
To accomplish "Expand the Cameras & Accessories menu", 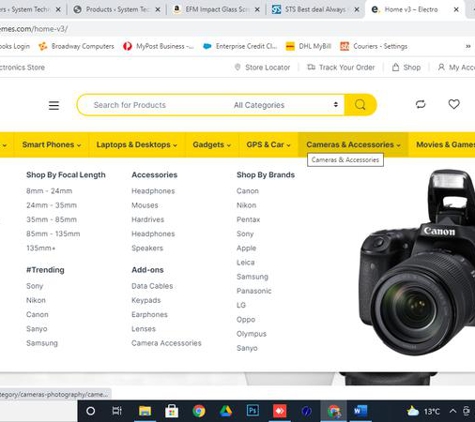I will tap(353, 145).
